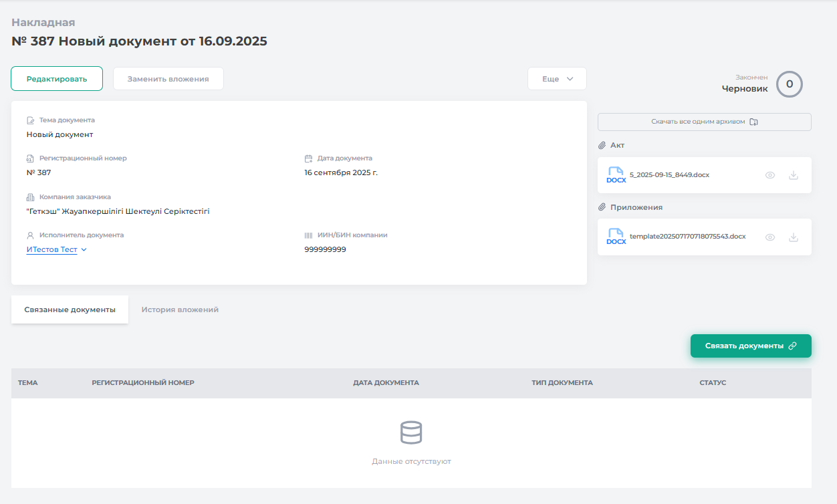The image size is (837, 504).
Task: Click the calendar icon beside Дата документа
Action: (308, 158)
